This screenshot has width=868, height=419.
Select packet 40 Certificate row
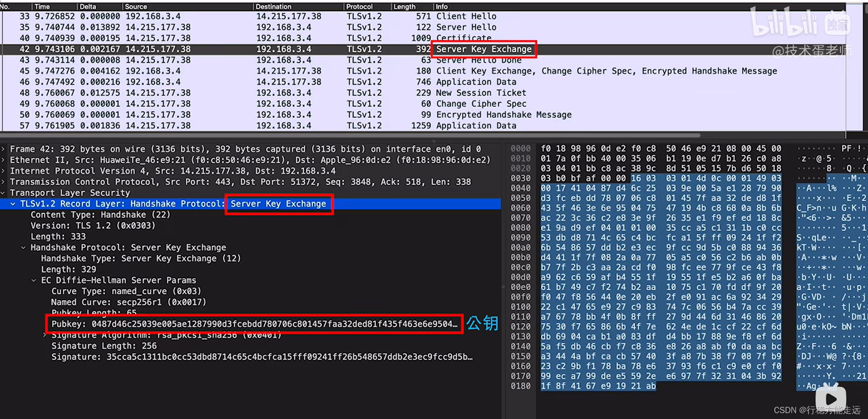tap(423, 38)
